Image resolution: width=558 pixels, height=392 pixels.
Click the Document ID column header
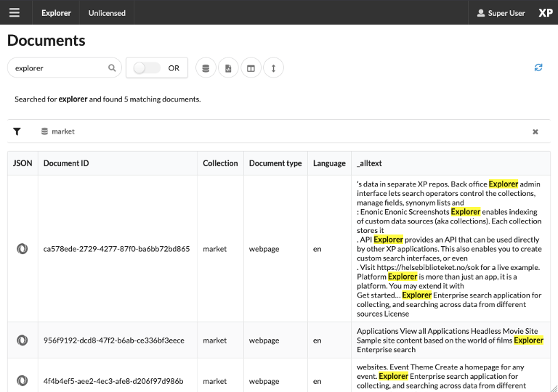coord(118,163)
